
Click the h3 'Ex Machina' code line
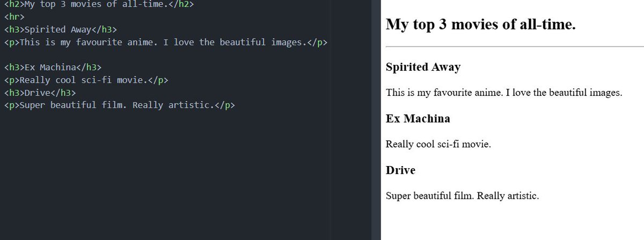[52, 67]
